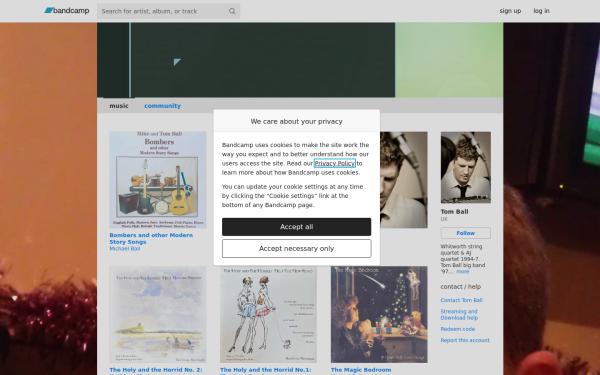Follow Tom Ball
Screen dimensions: 600x375
pos(466,233)
